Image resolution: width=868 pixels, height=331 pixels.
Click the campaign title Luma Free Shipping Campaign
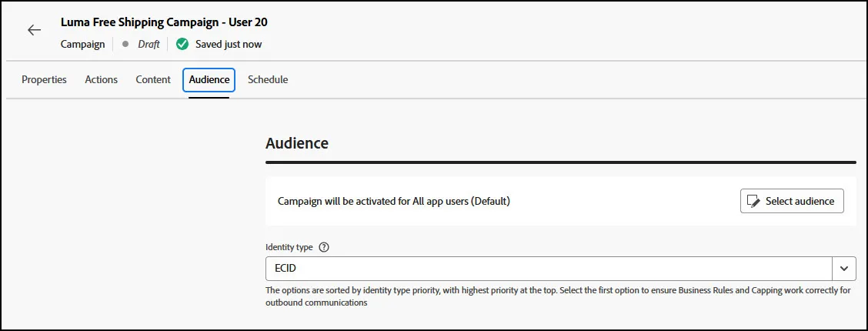point(165,22)
